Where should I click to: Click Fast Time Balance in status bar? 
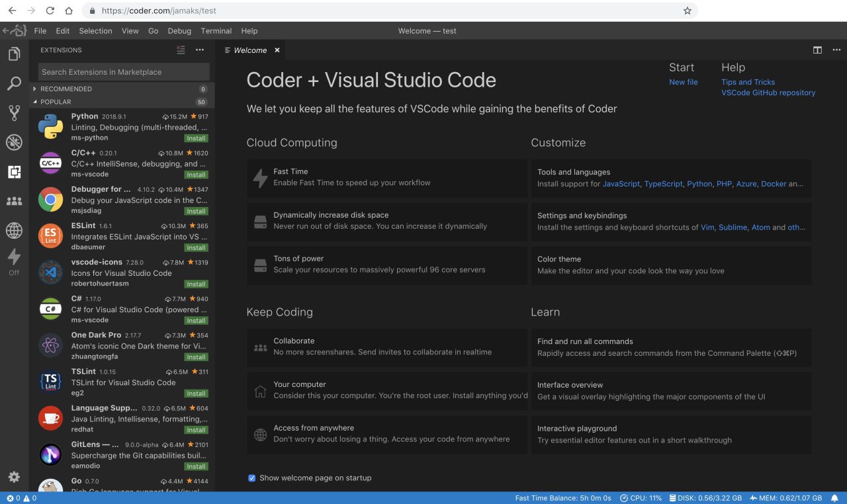point(563,498)
